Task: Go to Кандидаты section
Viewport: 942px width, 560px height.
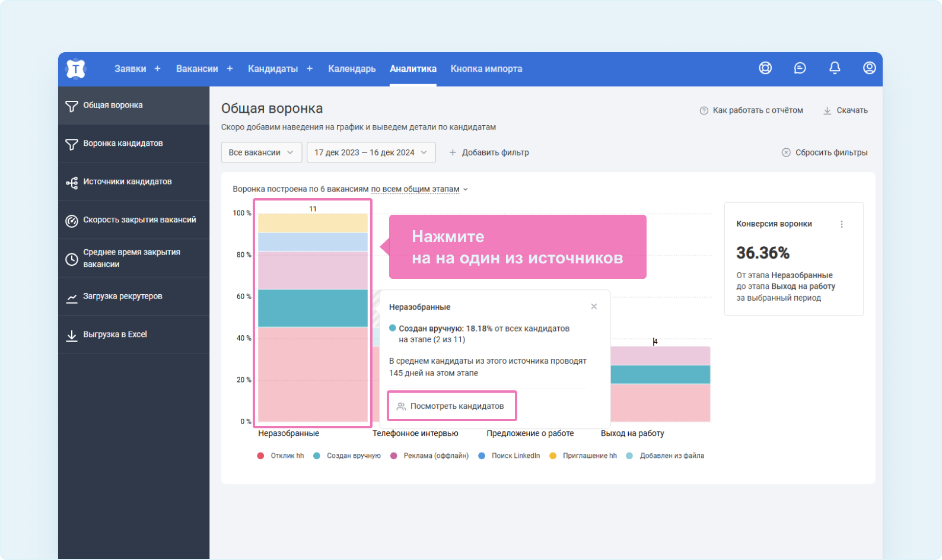Action: [x=273, y=69]
